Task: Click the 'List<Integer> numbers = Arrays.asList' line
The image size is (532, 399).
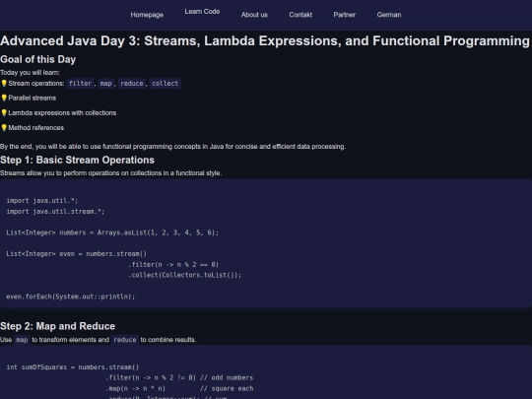Action: coord(112,233)
